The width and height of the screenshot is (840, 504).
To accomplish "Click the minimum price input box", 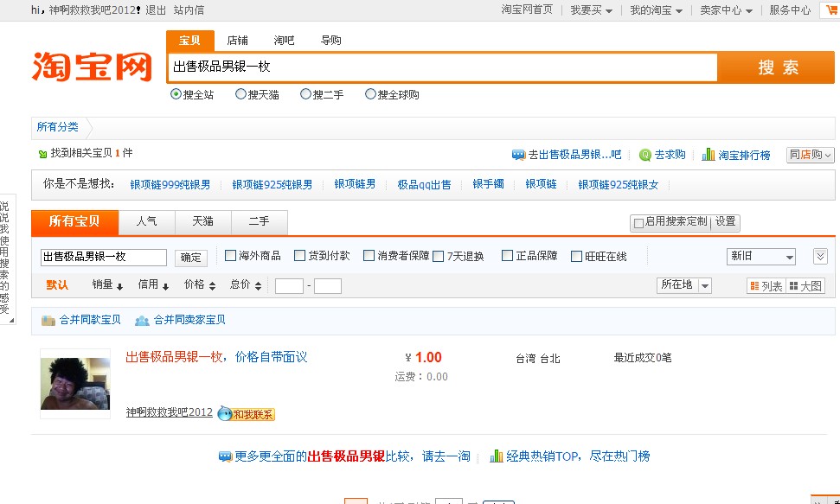I will pos(289,286).
